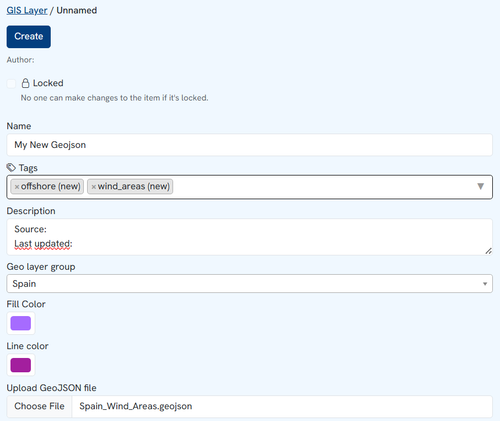Open the Line color magenta swatch

click(21, 365)
